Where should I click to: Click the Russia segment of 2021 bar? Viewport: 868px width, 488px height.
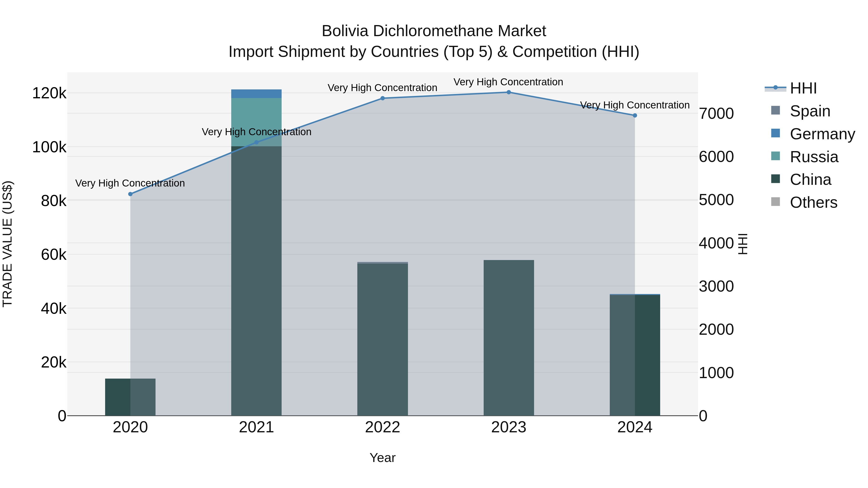257,122
